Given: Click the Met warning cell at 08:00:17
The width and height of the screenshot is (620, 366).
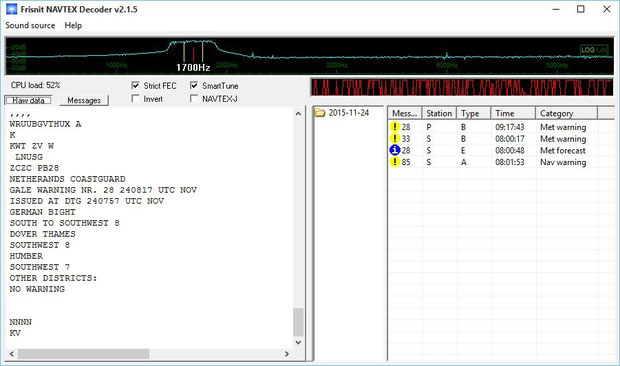Looking at the screenshot, I should [x=563, y=139].
